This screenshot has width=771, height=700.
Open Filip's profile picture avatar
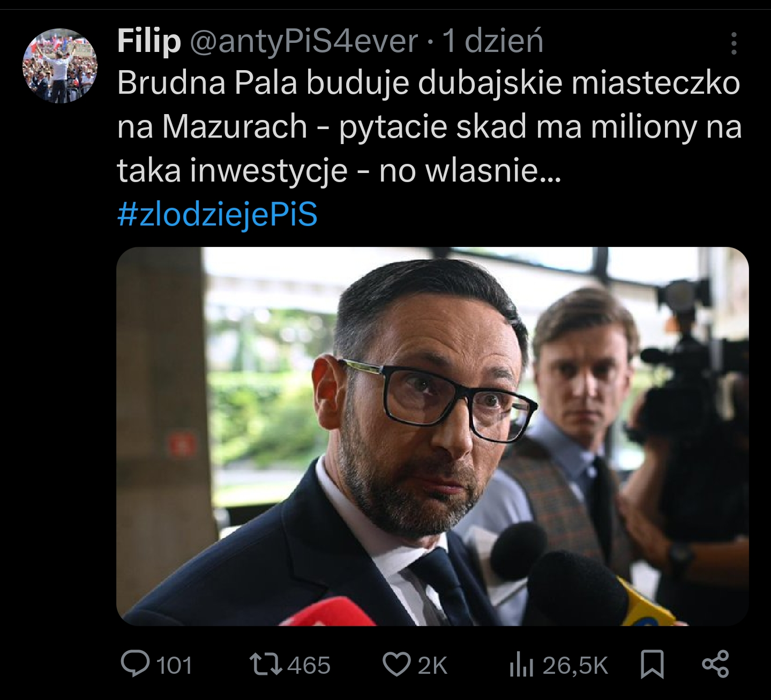click(x=59, y=65)
